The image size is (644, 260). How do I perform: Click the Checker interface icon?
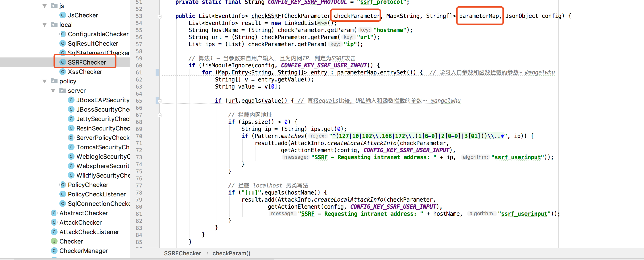point(54,241)
